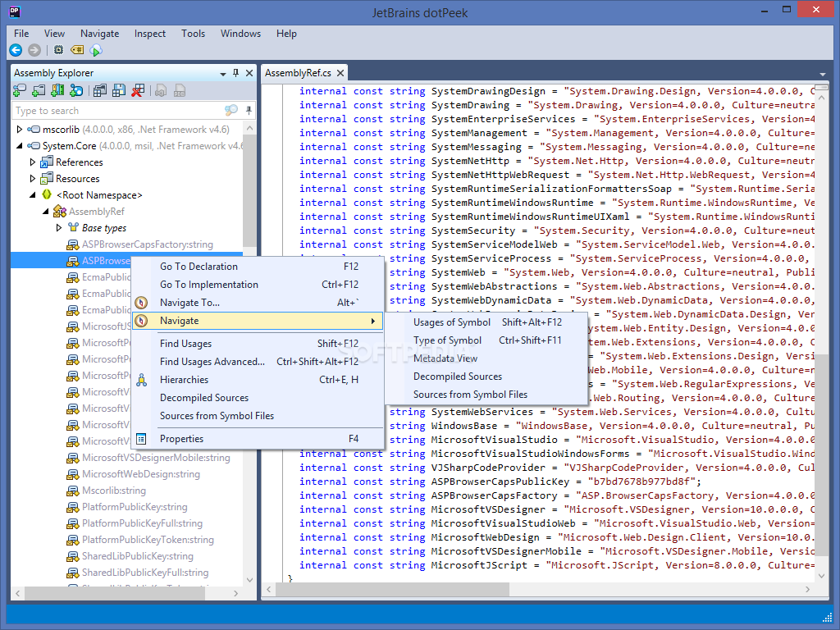Open the Assembly Explorer window options dropdown
840x630 pixels.
(223, 73)
